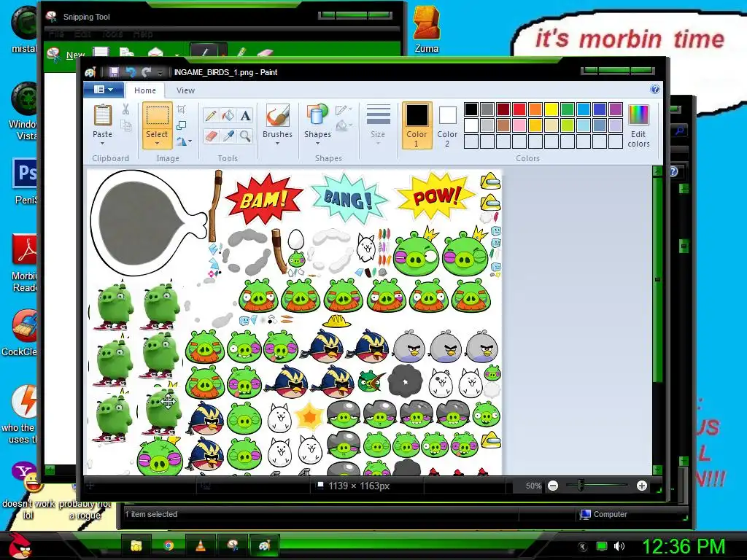
Task: Click the Save icon in Paint title bar
Action: pos(114,72)
